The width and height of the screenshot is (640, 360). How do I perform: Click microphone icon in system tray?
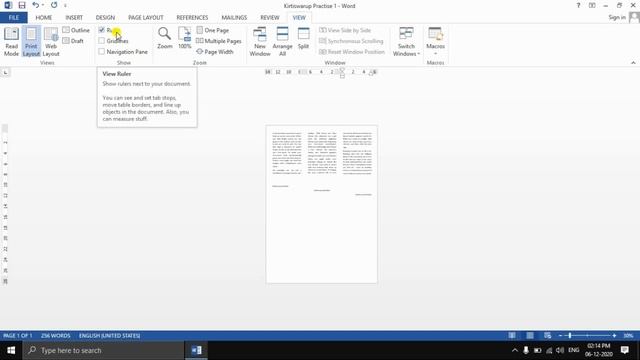[x=526, y=350]
